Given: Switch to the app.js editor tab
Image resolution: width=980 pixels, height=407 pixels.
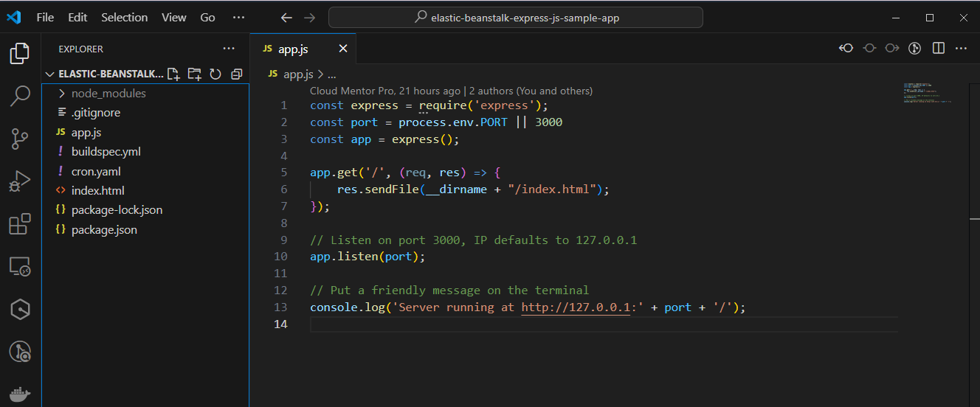Looking at the screenshot, I should 293,49.
